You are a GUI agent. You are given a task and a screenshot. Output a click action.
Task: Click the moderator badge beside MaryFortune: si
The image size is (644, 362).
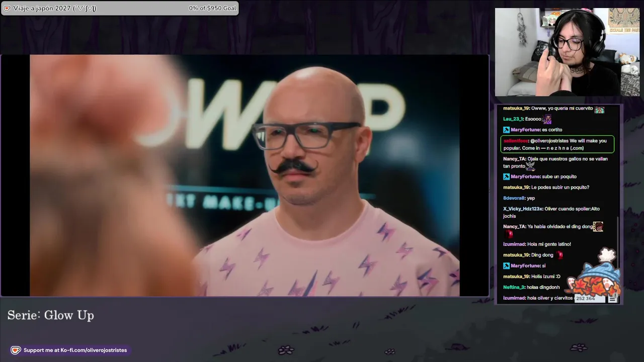(x=506, y=265)
